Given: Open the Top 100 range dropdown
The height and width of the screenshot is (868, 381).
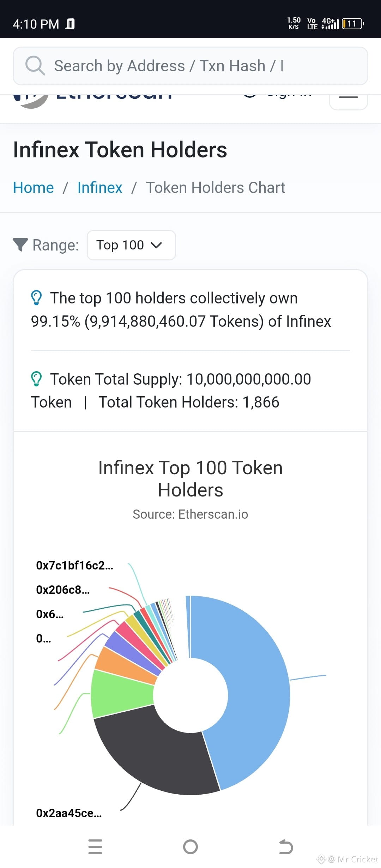Looking at the screenshot, I should point(131,245).
